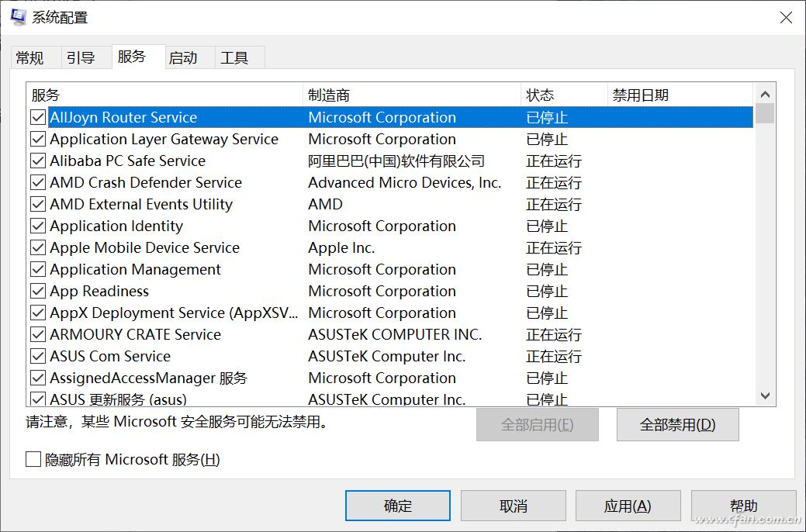This screenshot has height=532, width=806.
Task: Uncheck the App Readiness service
Action: [x=36, y=291]
